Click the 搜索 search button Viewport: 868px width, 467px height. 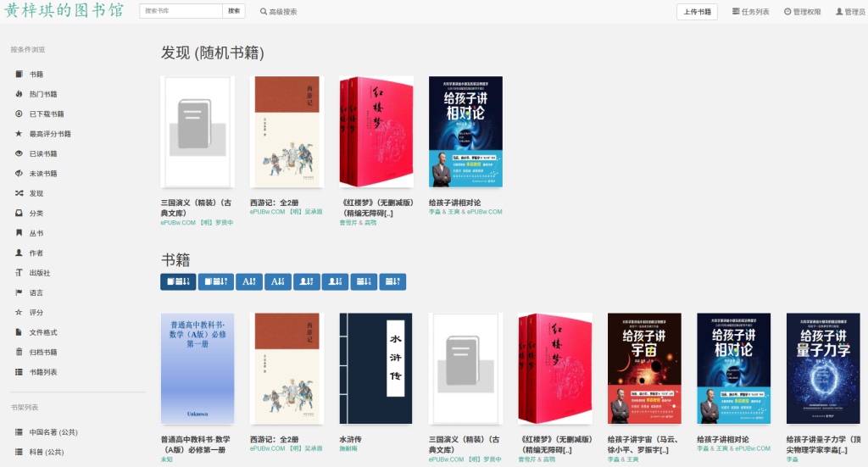pyautogui.click(x=234, y=11)
